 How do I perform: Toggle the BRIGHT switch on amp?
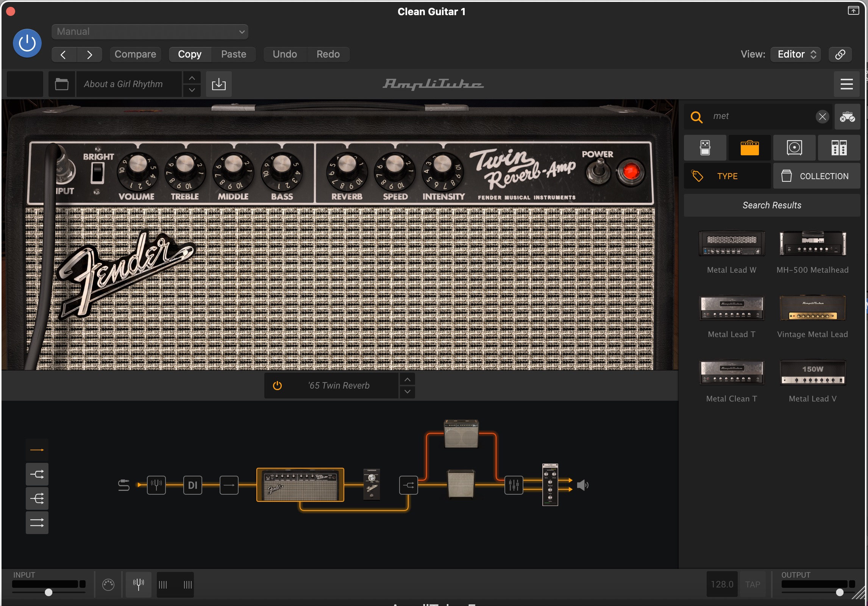[x=98, y=173]
